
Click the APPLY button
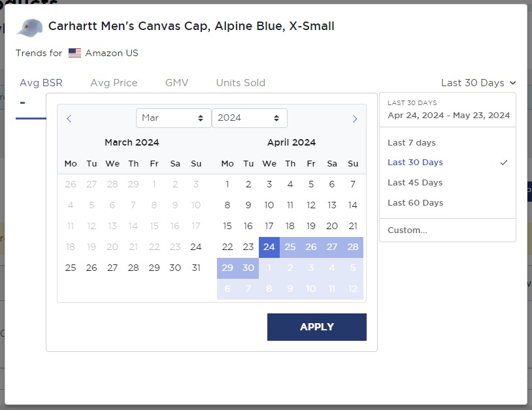coord(316,327)
